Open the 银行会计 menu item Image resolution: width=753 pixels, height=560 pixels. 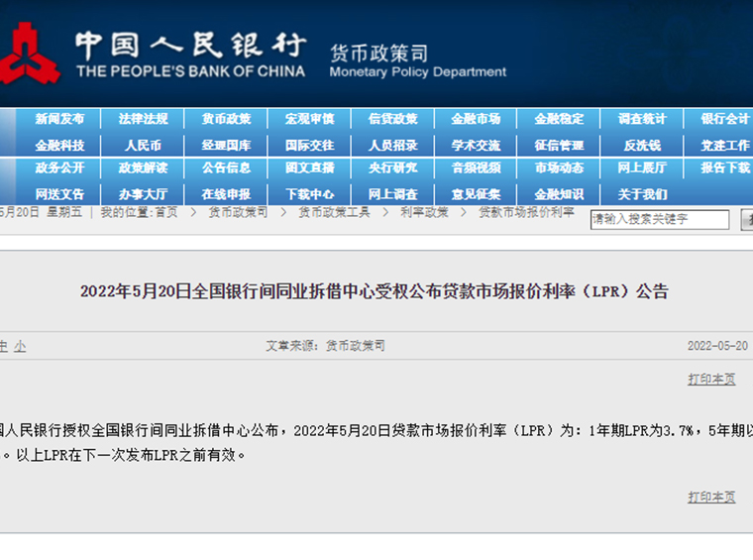click(x=725, y=119)
